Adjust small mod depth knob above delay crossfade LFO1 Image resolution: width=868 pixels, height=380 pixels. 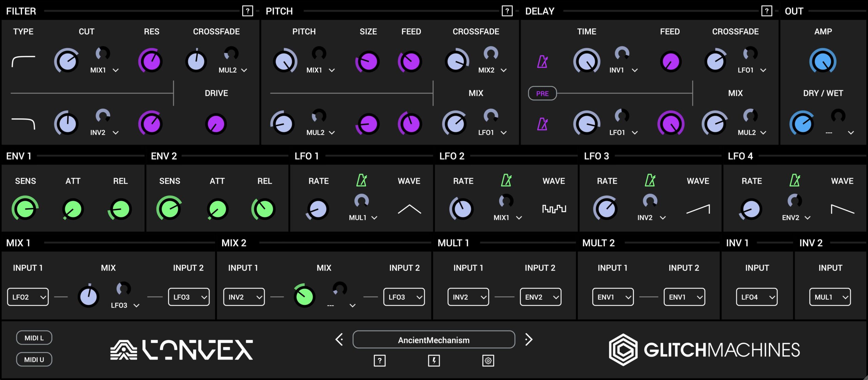pyautogui.click(x=750, y=53)
